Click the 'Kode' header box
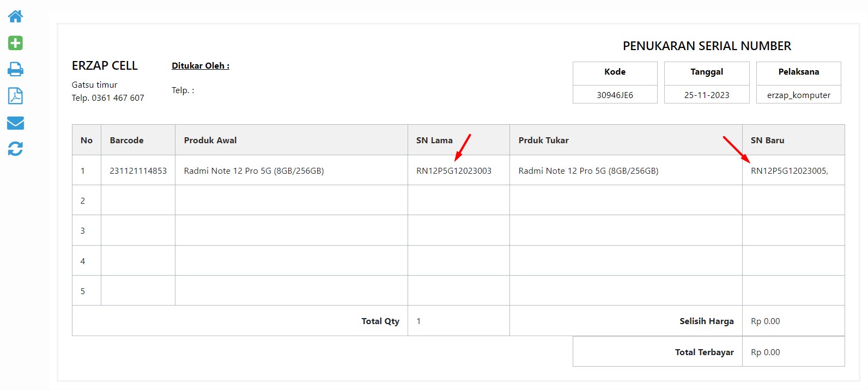The image size is (868, 390). (x=615, y=73)
